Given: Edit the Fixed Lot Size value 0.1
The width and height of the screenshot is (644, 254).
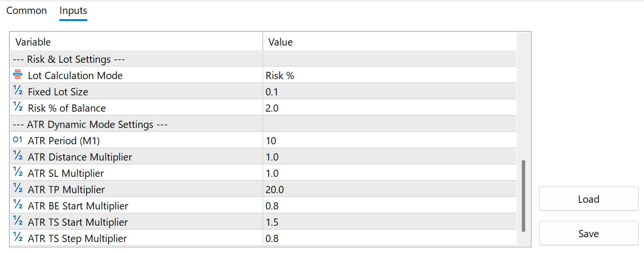Looking at the screenshot, I should pos(389,92).
